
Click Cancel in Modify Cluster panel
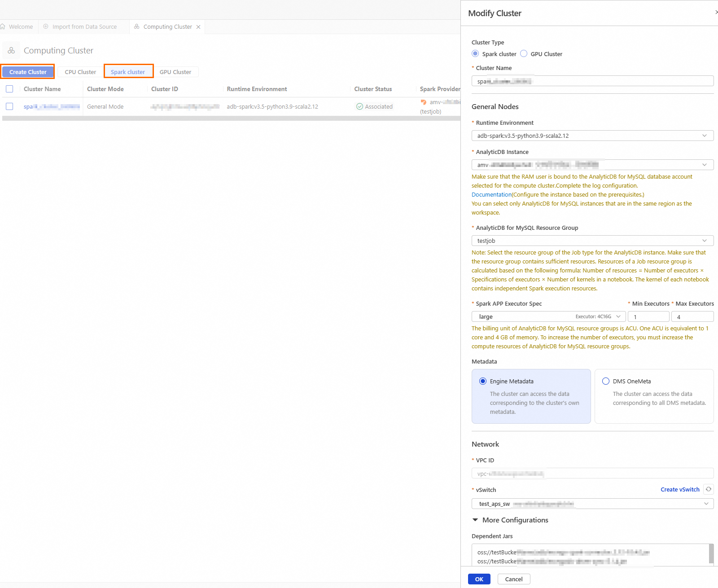[x=514, y=579]
